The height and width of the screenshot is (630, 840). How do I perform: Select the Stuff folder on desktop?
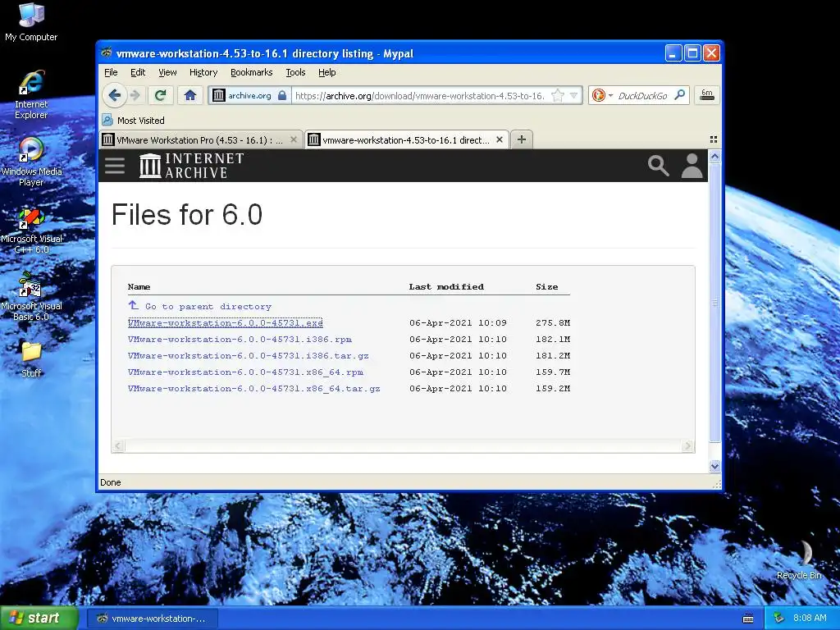[31, 359]
